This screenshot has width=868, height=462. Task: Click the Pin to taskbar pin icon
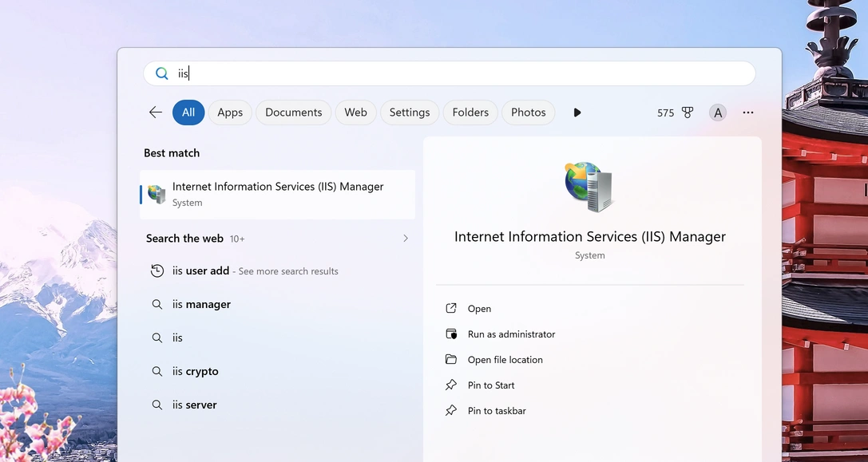(x=451, y=410)
